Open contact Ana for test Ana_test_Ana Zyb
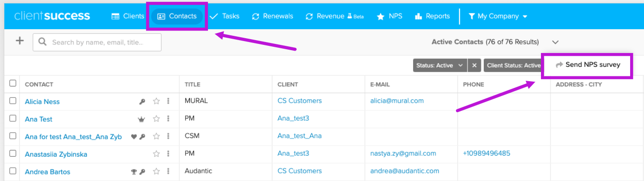The image size is (644, 181). point(73,137)
